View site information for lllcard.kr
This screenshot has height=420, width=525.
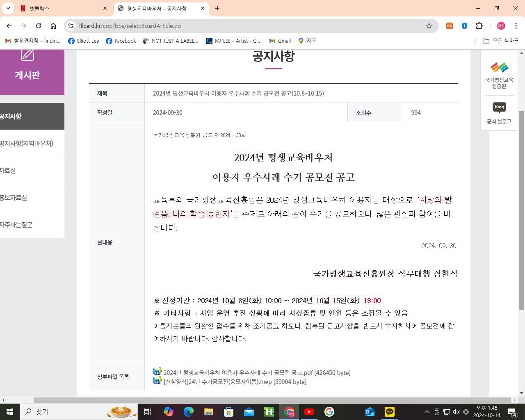pos(71,26)
